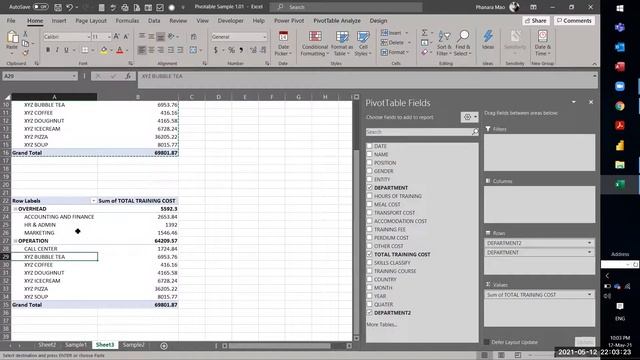Collapse the OVERHEAD group
640x360 pixels.
pos(15,209)
